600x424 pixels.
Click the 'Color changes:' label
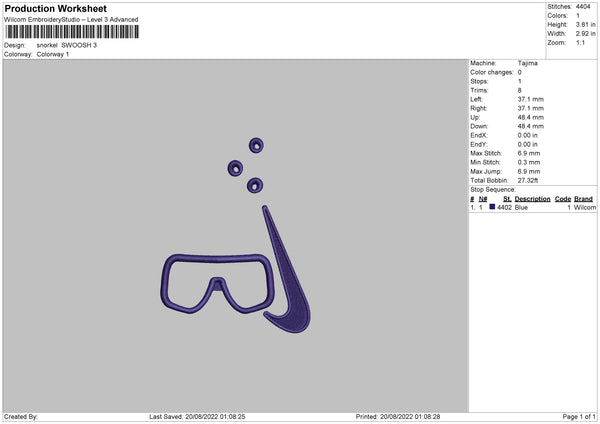(x=492, y=72)
